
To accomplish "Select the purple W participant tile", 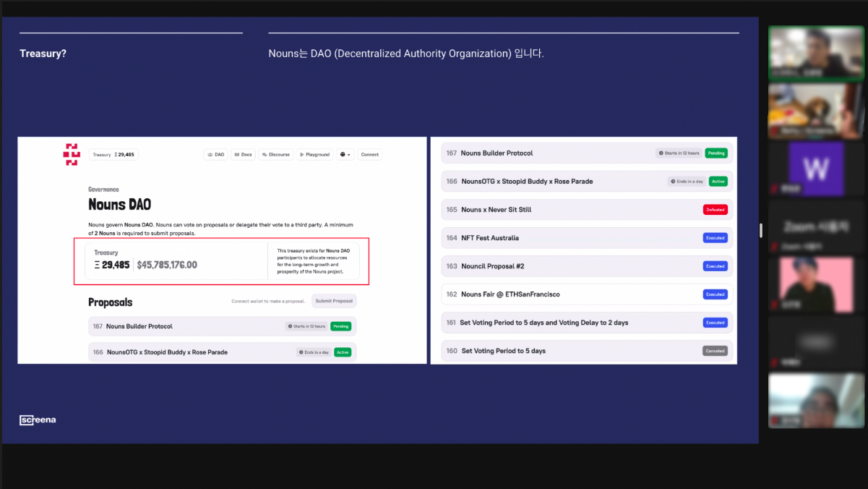I will pyautogui.click(x=817, y=169).
